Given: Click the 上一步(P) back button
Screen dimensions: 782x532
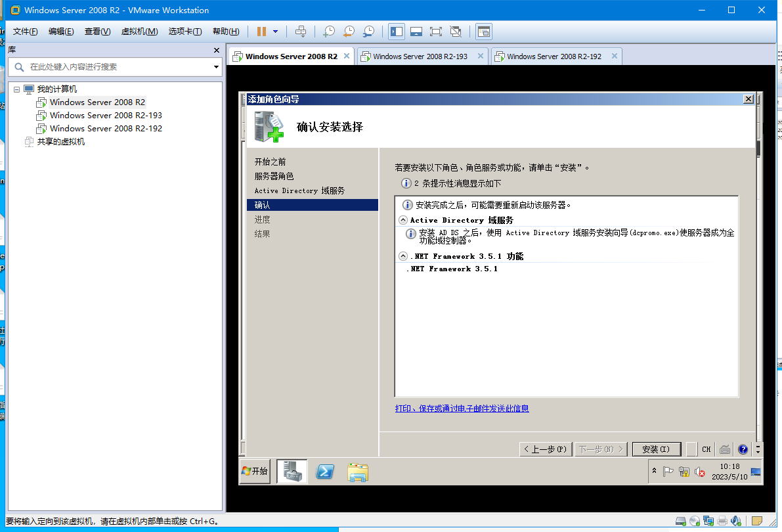Looking at the screenshot, I should tap(546, 449).
